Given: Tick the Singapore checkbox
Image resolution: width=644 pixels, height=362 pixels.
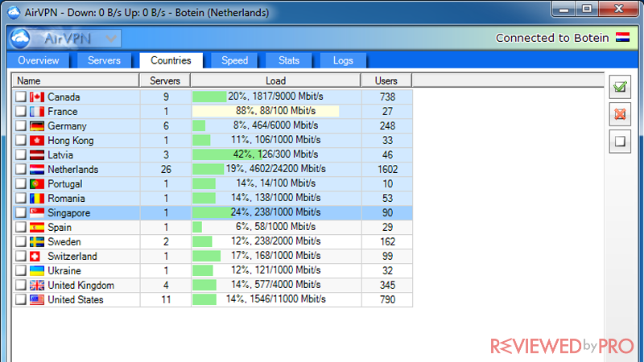Looking at the screenshot, I should [x=21, y=213].
